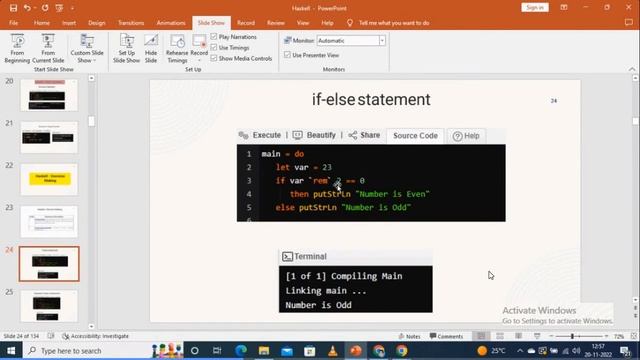Viewport: 640px width, 360px height.
Task: Toggle Show Media Controls checkbox
Action: 214,58
